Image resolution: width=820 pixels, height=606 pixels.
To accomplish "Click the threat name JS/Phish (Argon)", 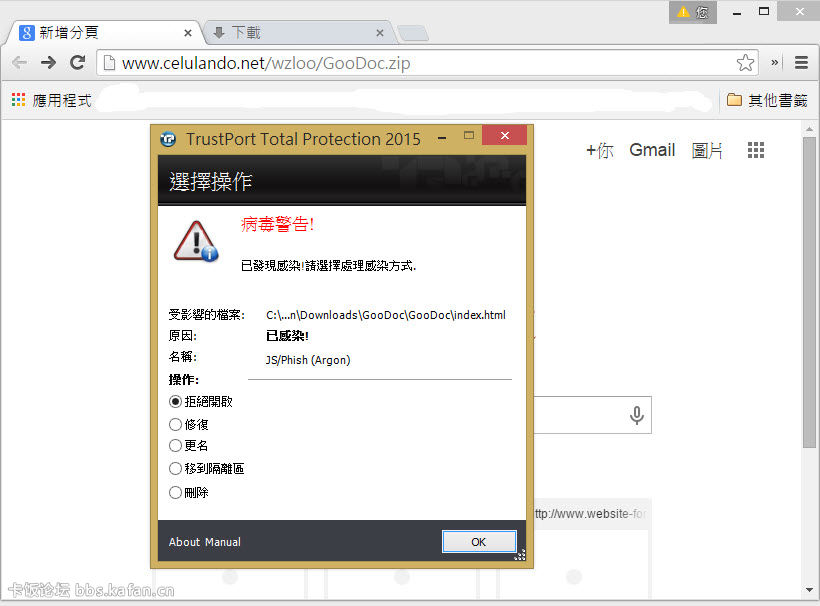I will pyautogui.click(x=308, y=360).
